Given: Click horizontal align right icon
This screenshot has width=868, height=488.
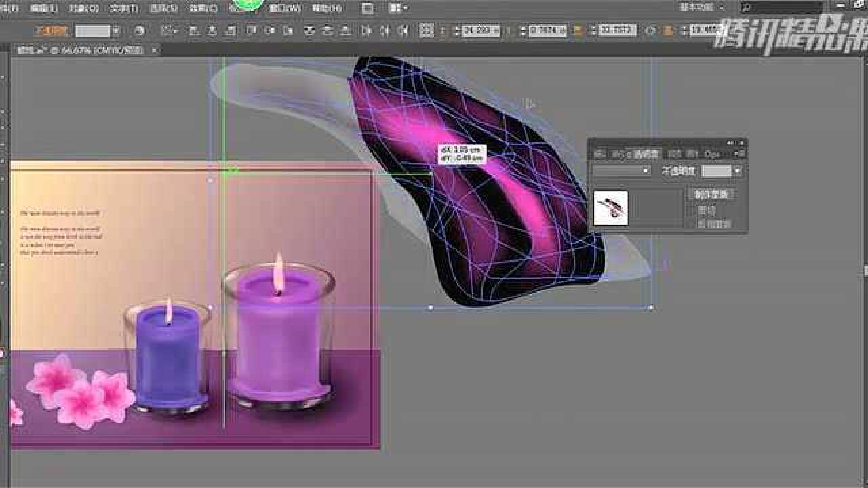Looking at the screenshot, I should (231, 31).
